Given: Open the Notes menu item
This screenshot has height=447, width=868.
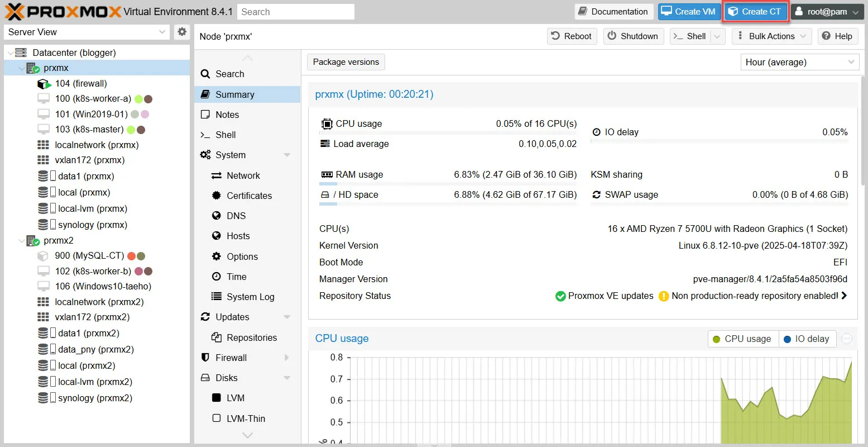Looking at the screenshot, I should (x=227, y=115).
